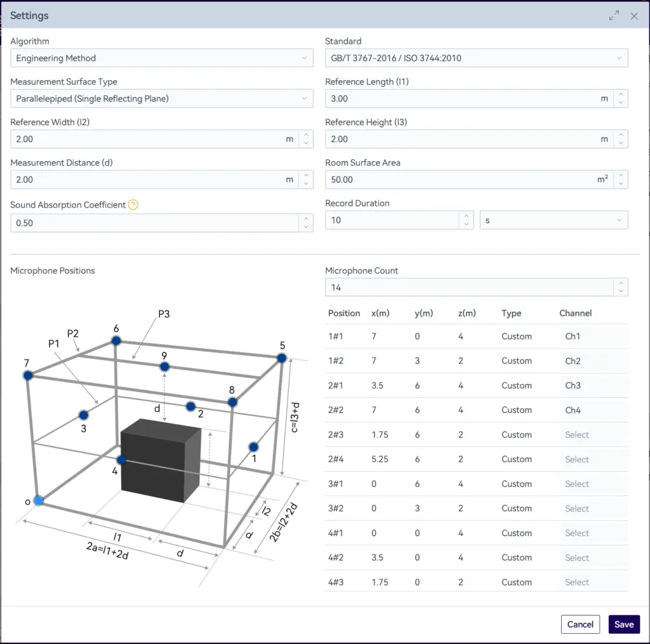The image size is (650, 644).
Task: Open the Algorithm dropdown
Action: tap(161, 58)
